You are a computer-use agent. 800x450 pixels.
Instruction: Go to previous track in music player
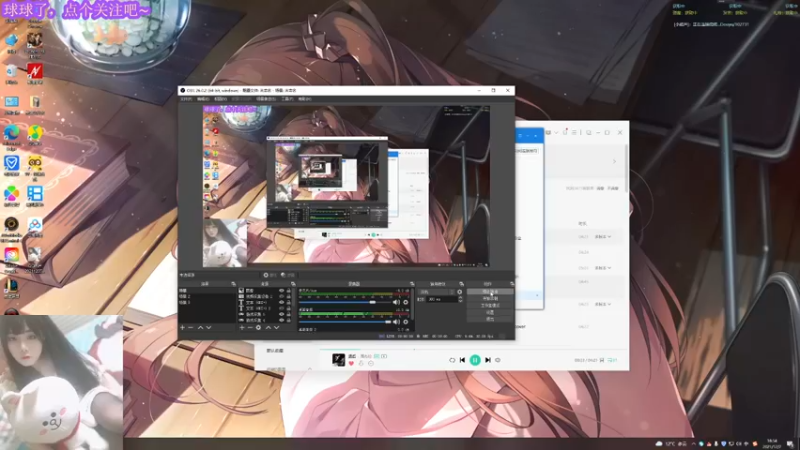click(x=462, y=360)
